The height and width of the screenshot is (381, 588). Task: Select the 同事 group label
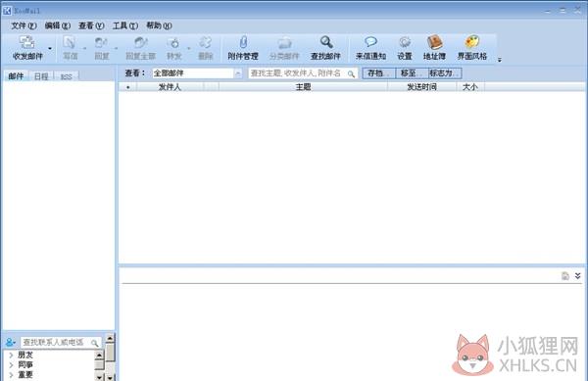25,365
